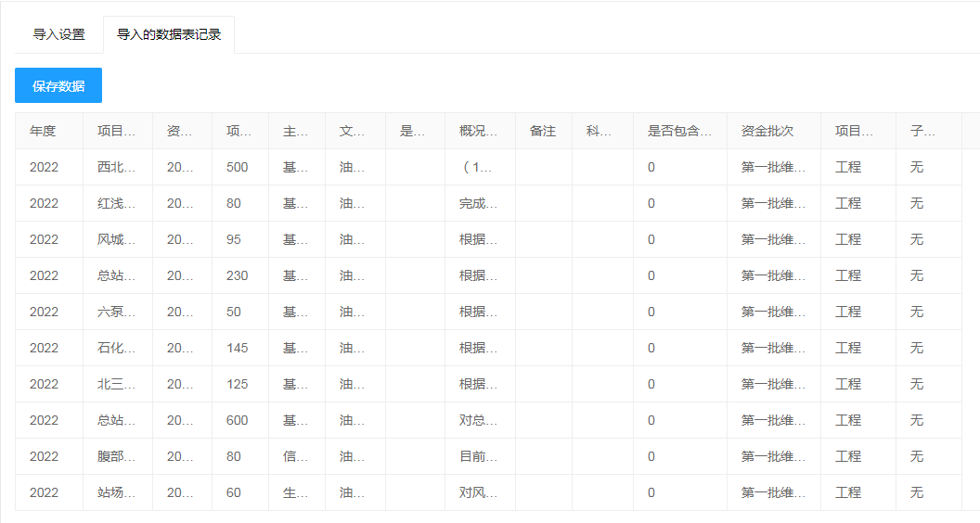This screenshot has height=523, width=980.
Task: Click the 对总… summary cell
Action: (x=480, y=420)
